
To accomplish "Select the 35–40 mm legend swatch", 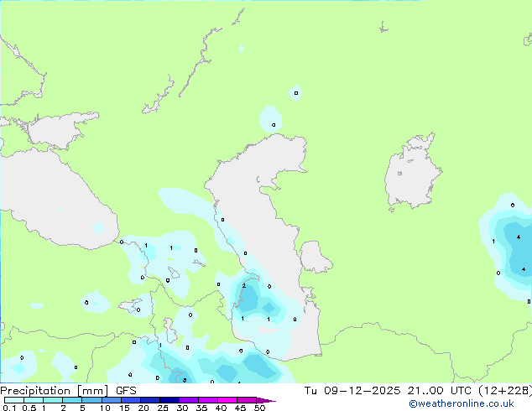I will coord(207,400).
